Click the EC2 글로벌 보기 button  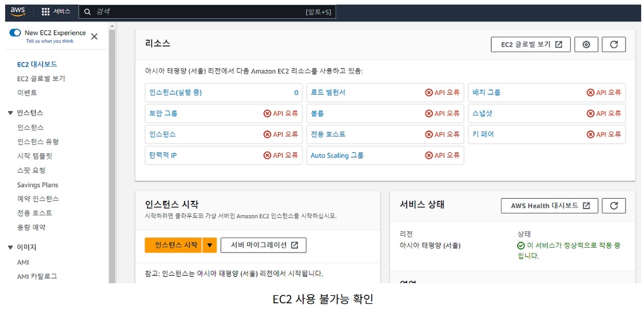coord(531,44)
